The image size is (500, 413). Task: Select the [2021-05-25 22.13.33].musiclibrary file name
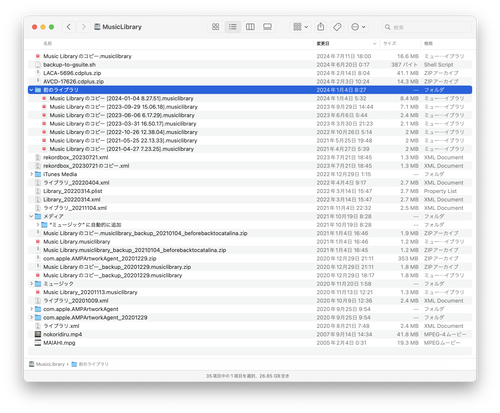click(123, 140)
